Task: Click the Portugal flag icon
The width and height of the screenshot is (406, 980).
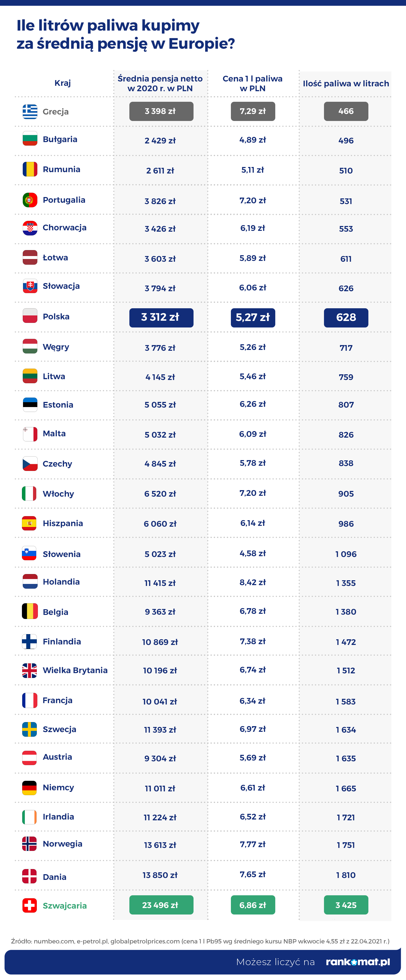Action: (x=30, y=200)
